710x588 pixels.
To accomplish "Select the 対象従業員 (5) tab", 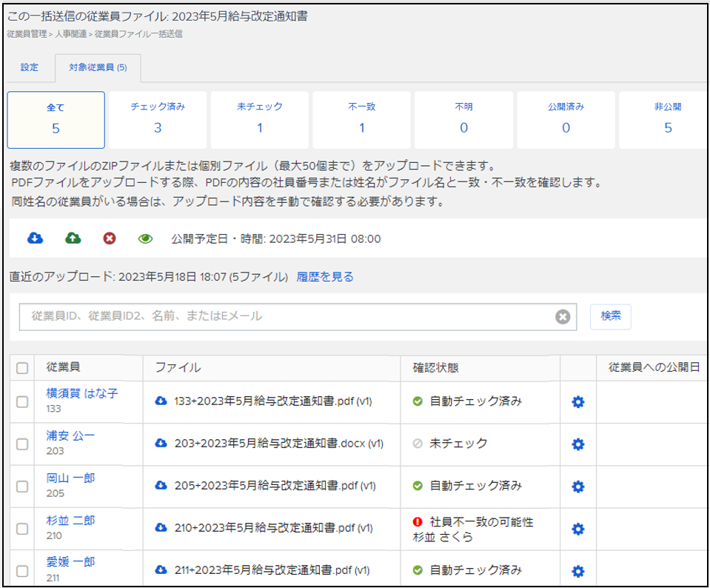I will pyautogui.click(x=98, y=67).
